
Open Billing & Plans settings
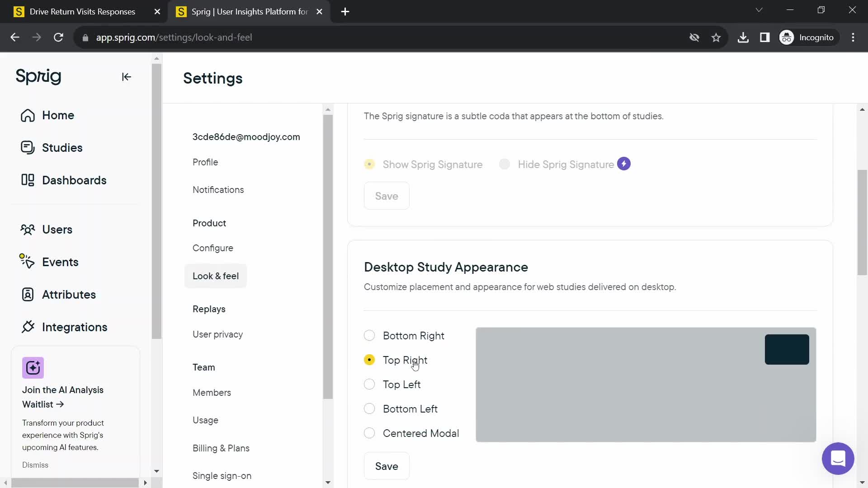[221, 448]
